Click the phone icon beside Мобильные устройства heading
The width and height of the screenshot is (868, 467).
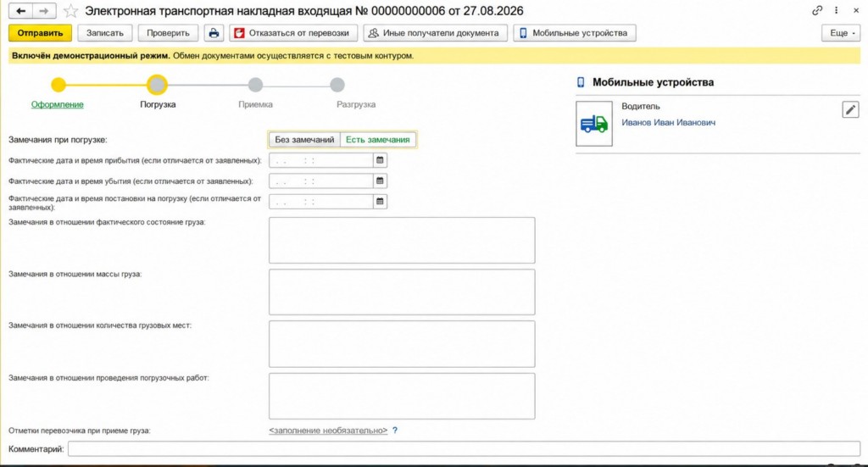581,82
